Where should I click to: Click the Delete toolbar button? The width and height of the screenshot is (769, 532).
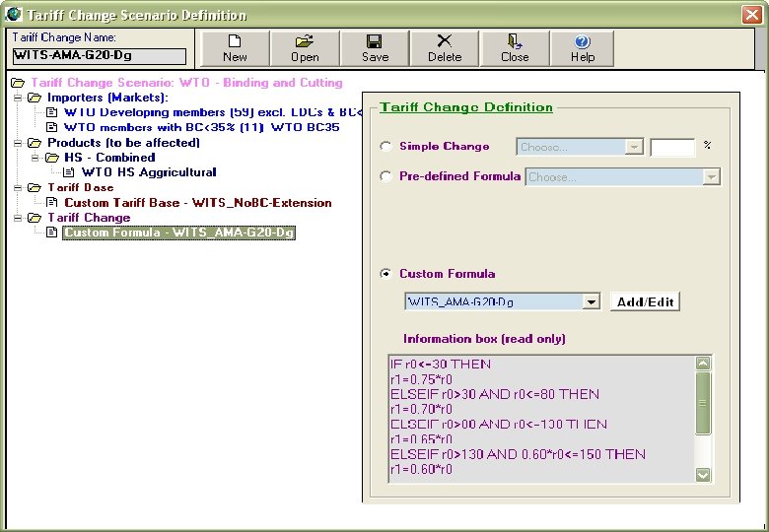coord(445,48)
